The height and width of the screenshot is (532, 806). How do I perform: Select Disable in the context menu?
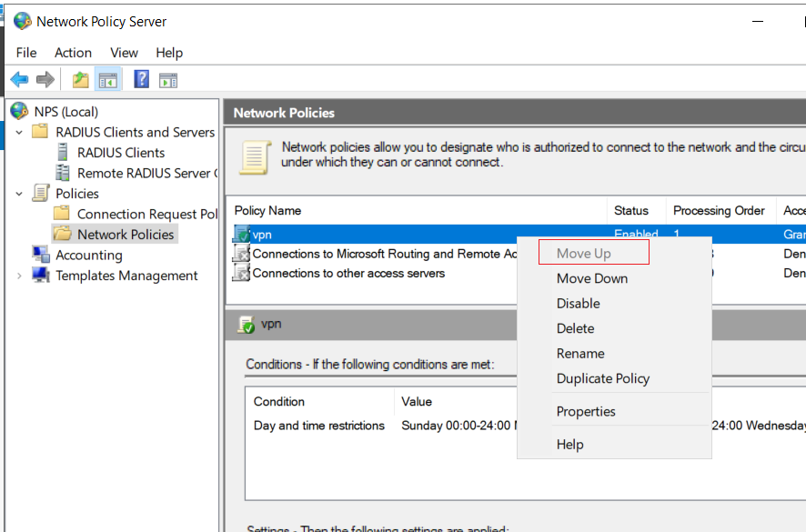coord(579,303)
